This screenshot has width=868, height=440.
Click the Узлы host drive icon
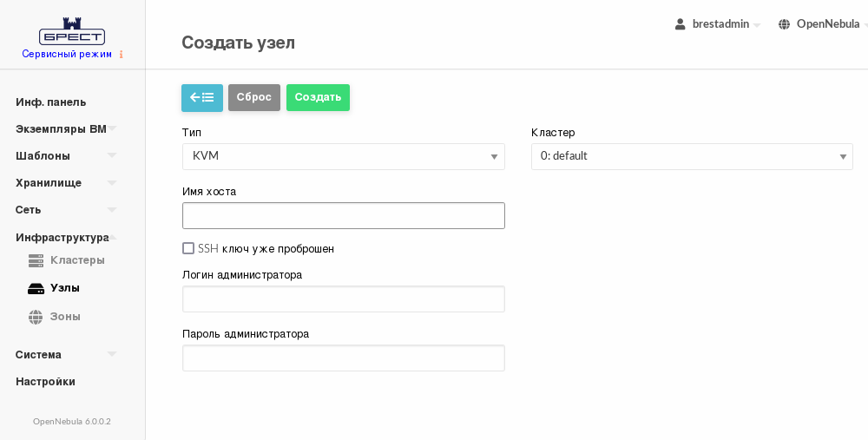tap(36, 288)
